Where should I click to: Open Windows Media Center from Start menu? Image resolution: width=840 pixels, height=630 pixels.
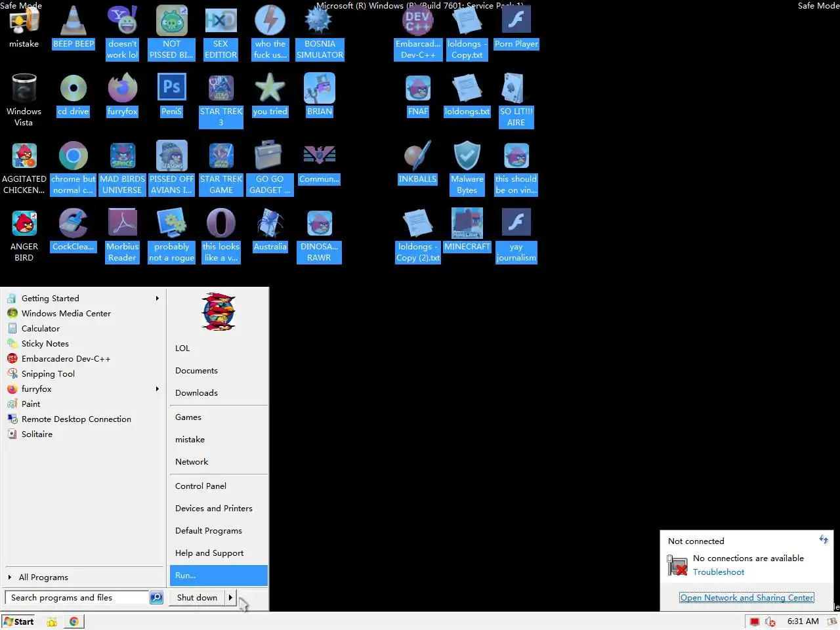(84, 314)
